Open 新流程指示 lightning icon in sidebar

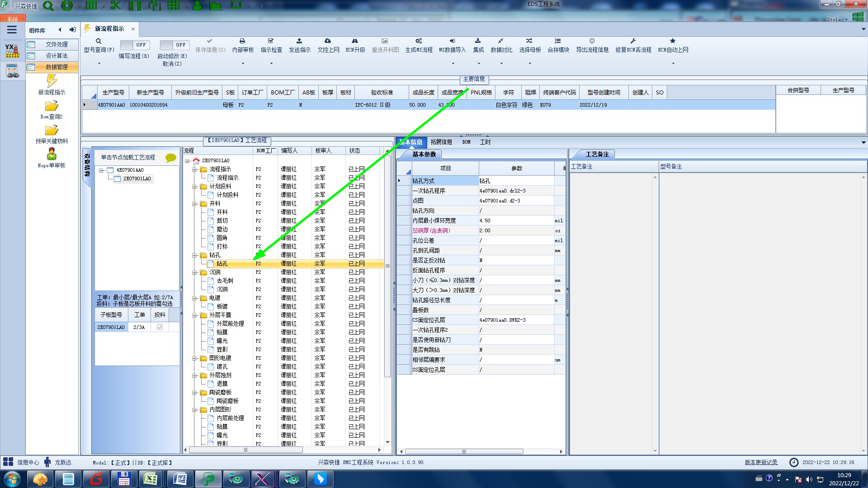[52, 81]
